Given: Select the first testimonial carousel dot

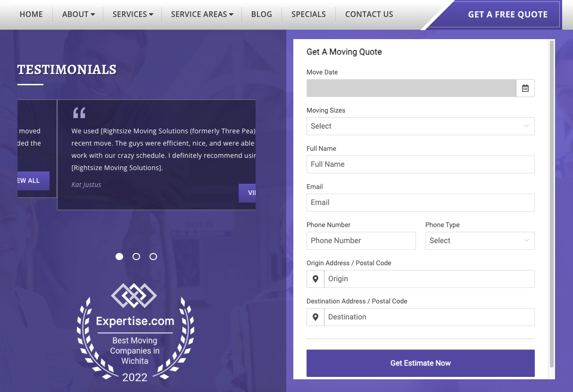Looking at the screenshot, I should 119,256.
